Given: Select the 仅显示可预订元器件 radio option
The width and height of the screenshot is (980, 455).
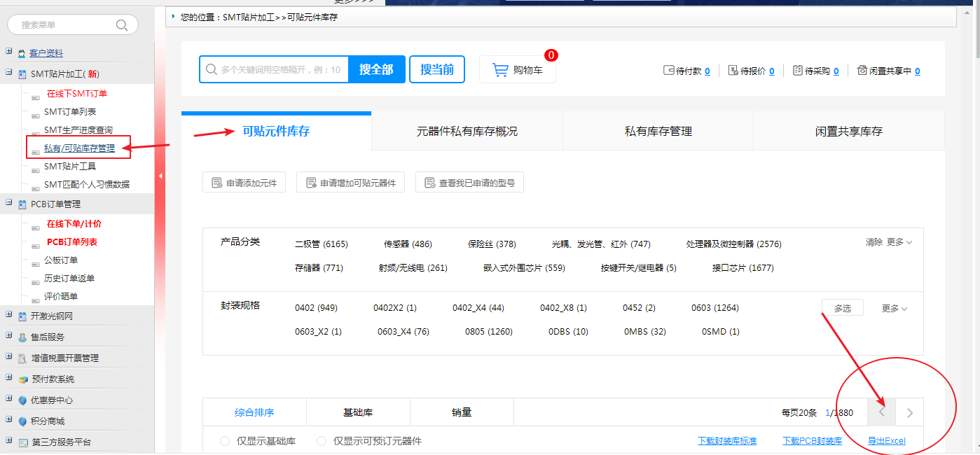Looking at the screenshot, I should pyautogui.click(x=322, y=441).
